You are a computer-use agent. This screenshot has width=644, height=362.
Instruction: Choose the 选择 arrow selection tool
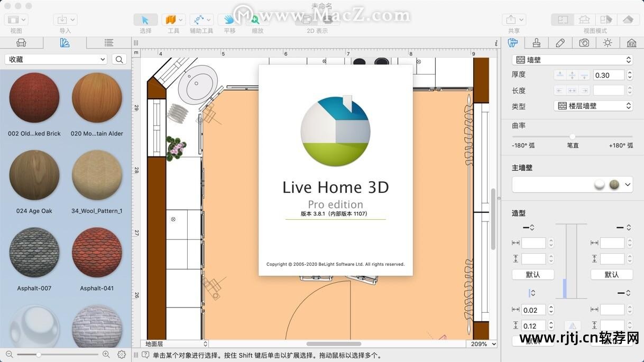(x=145, y=20)
